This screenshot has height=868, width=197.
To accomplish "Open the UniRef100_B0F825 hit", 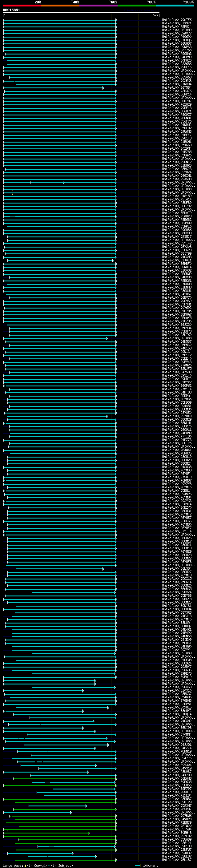I will pyautogui.click(x=177, y=60).
